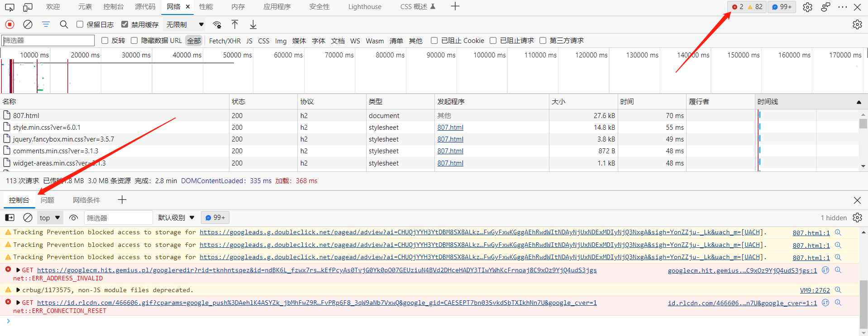Open network search magnifier

64,24
